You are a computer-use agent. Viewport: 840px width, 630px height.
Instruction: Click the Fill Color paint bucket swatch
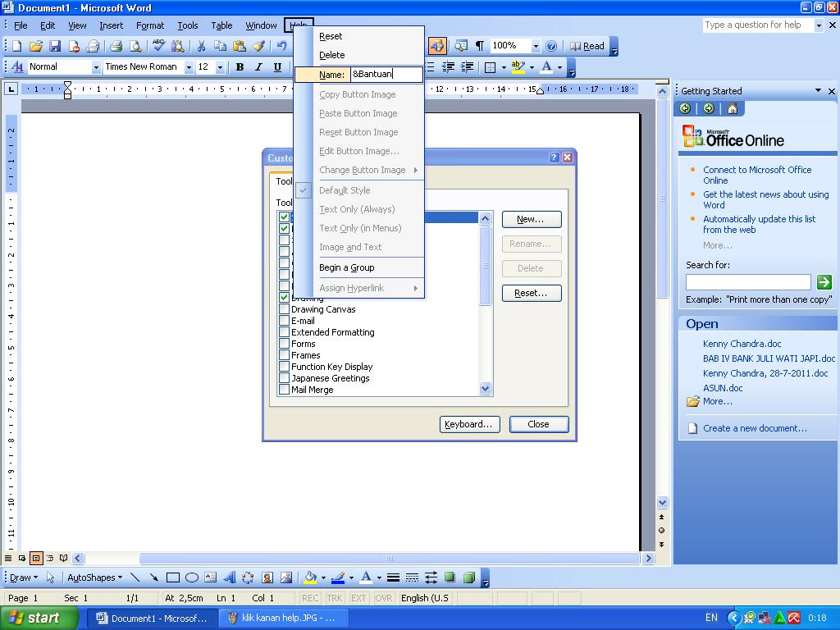click(310, 577)
